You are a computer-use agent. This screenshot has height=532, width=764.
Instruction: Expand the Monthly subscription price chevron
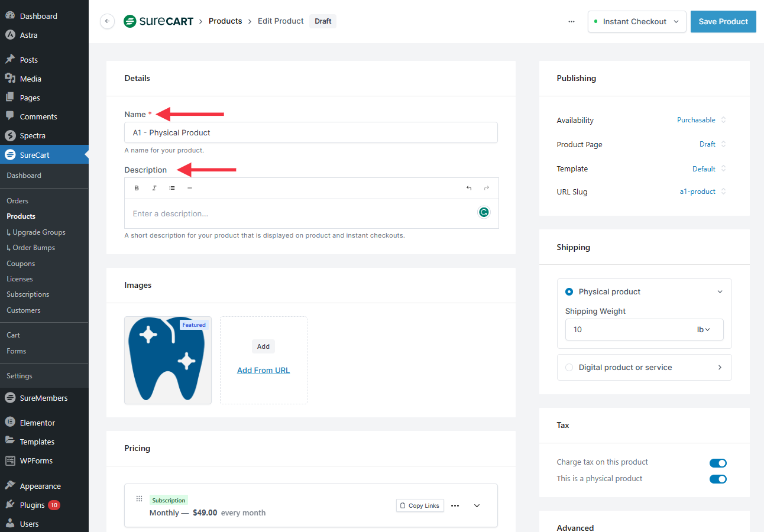[x=477, y=505]
